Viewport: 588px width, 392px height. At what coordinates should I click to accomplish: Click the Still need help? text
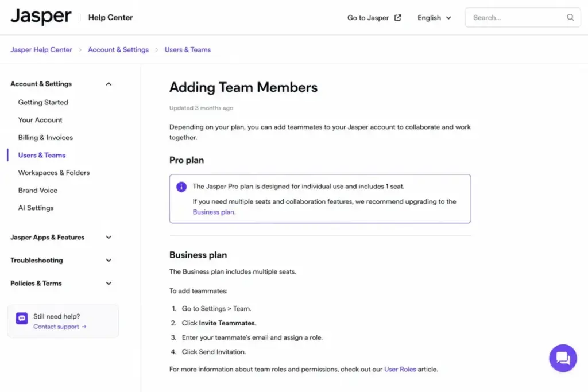click(x=57, y=317)
